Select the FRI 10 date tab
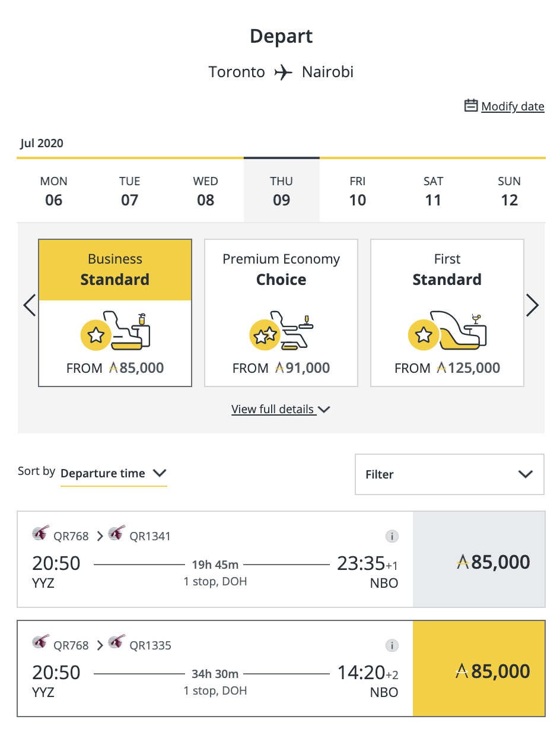This screenshot has height=735, width=560. pyautogui.click(x=358, y=191)
